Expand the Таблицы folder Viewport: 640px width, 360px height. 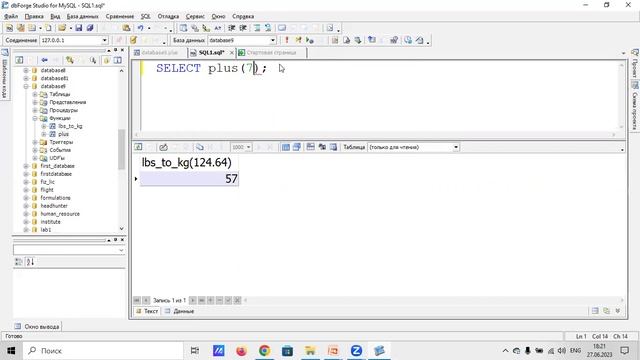click(x=35, y=94)
